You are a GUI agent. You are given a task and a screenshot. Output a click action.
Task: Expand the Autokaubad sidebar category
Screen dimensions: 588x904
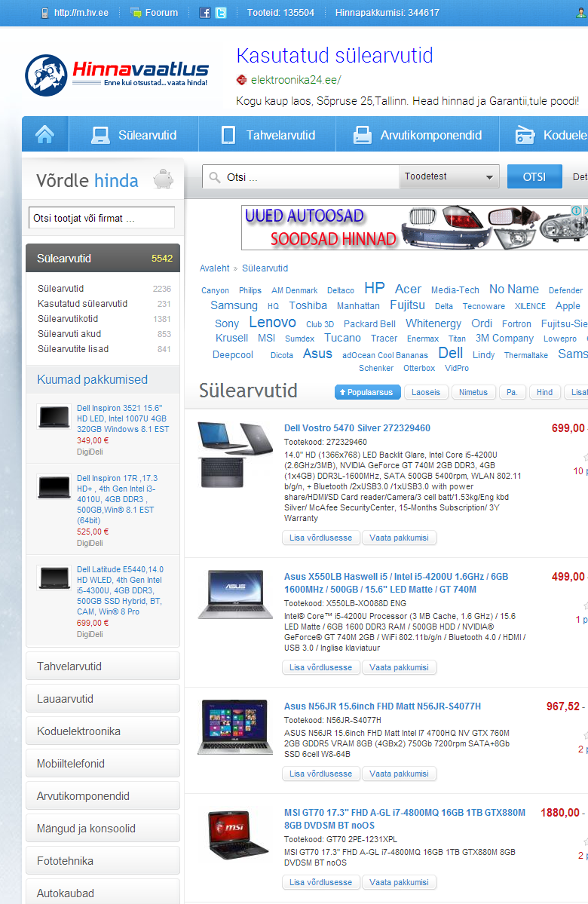[103, 893]
